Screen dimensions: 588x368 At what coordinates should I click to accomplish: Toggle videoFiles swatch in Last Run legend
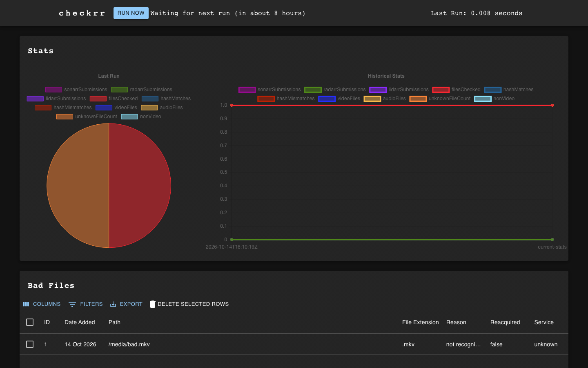pyautogui.click(x=104, y=108)
